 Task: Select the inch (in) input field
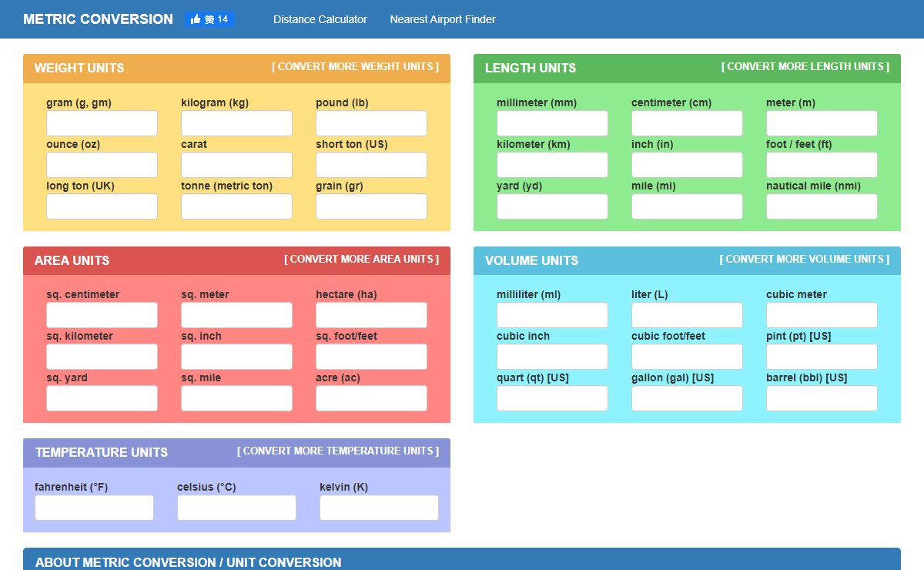(x=687, y=165)
